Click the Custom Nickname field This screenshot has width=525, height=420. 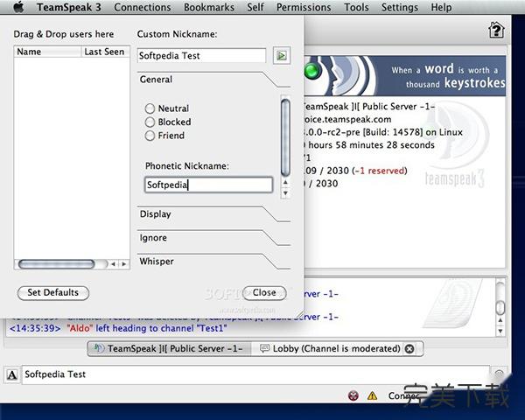pos(201,56)
